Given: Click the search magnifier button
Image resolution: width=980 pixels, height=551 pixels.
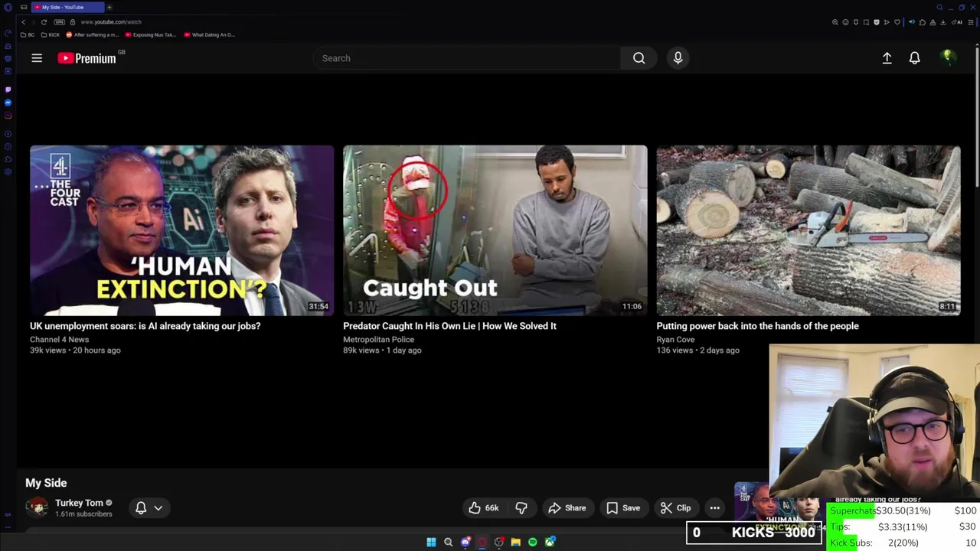Looking at the screenshot, I should (x=639, y=58).
